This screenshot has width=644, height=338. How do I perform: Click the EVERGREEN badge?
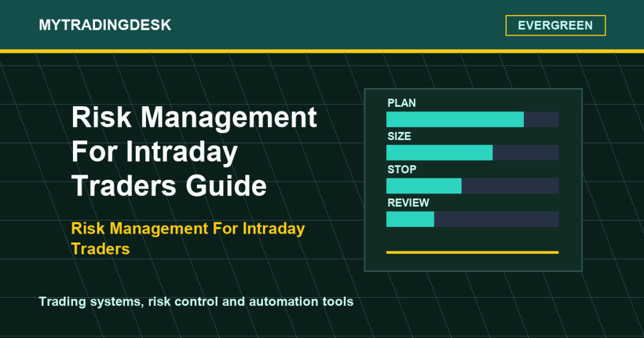coord(555,25)
